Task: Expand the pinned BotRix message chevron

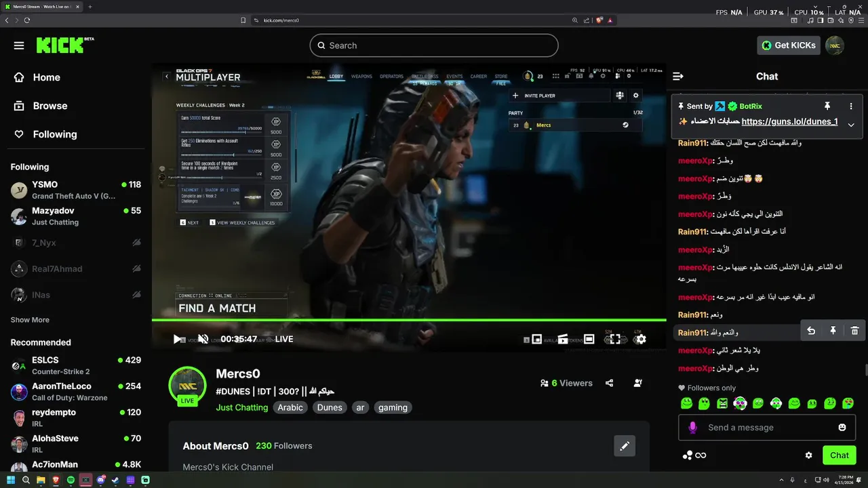Action: pos(851,125)
